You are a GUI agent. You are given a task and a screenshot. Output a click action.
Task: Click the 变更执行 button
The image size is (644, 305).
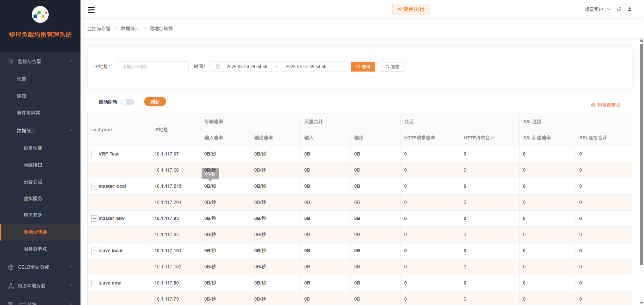click(411, 9)
